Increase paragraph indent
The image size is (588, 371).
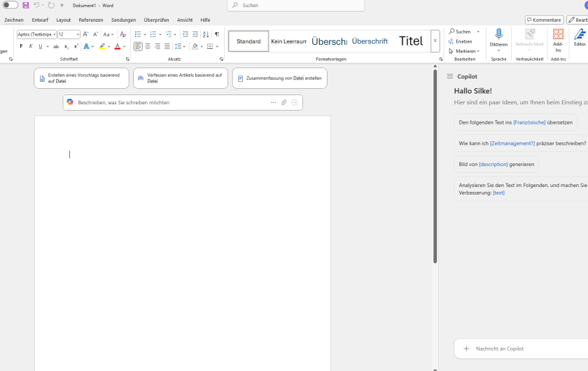(195, 34)
